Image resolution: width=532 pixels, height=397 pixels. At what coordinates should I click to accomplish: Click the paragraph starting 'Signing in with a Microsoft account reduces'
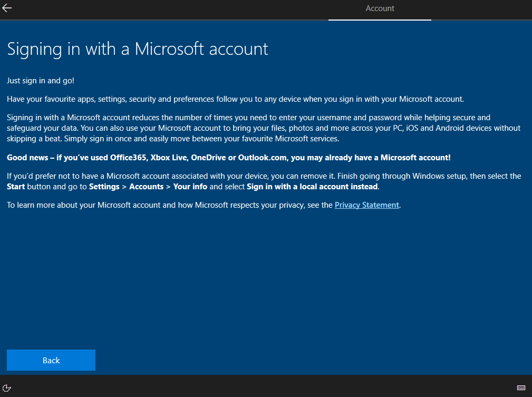(264, 128)
